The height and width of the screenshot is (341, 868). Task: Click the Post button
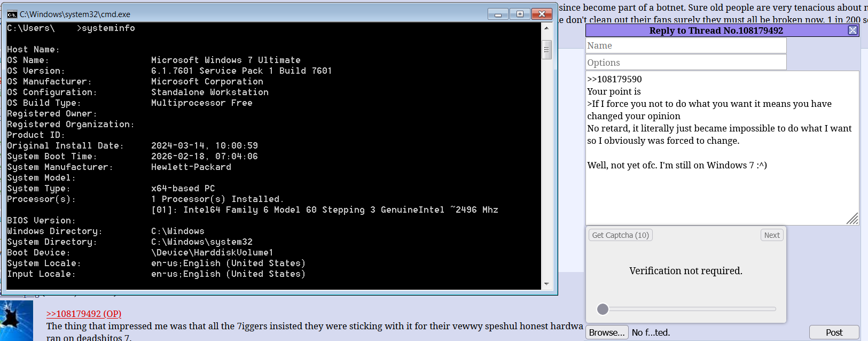point(834,332)
